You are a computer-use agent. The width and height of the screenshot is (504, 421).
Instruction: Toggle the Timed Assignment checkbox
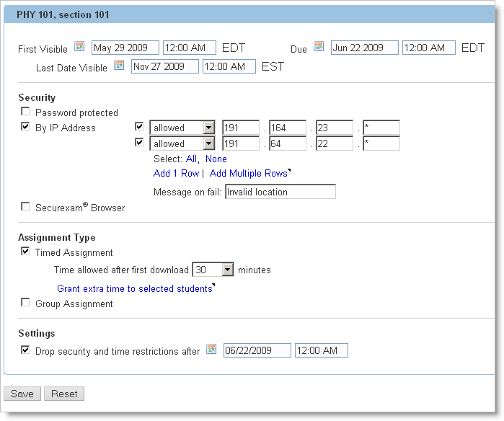pos(26,252)
